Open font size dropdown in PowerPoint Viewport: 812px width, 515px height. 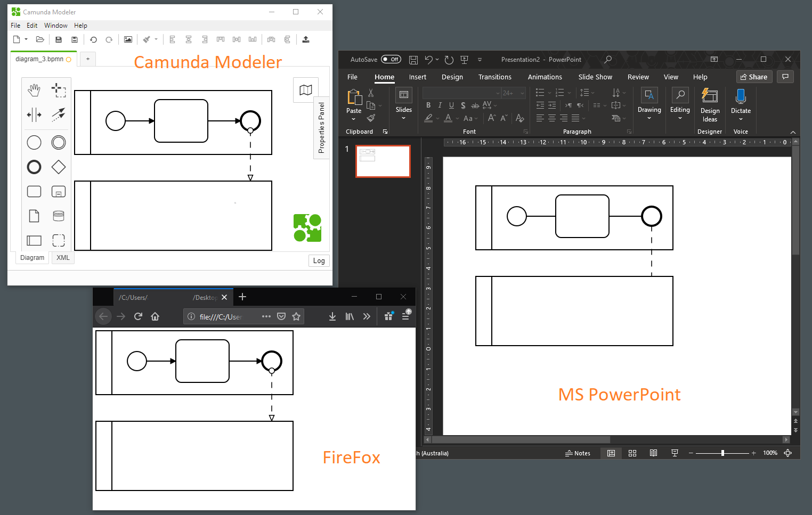coord(523,93)
